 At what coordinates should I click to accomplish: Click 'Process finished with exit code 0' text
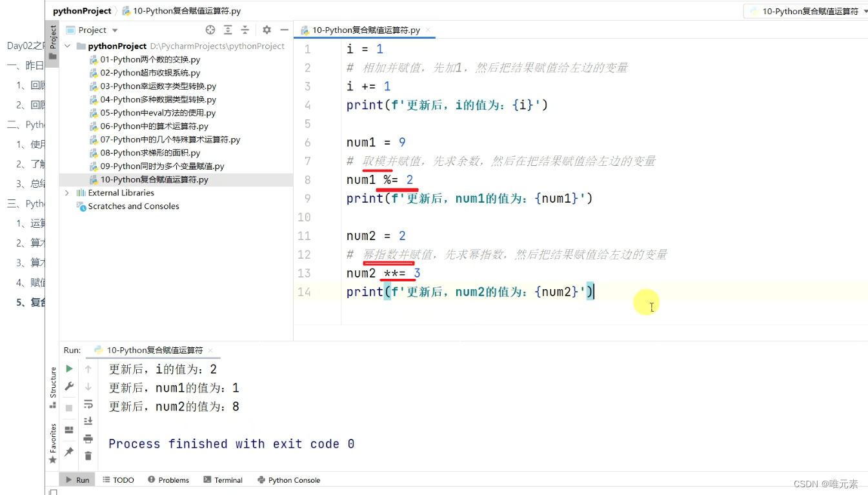pos(232,444)
